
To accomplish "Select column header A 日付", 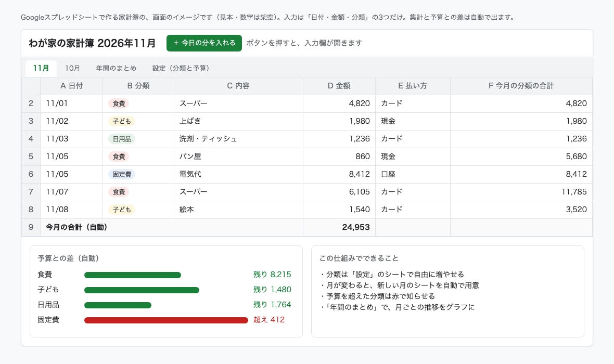I will [x=72, y=86].
